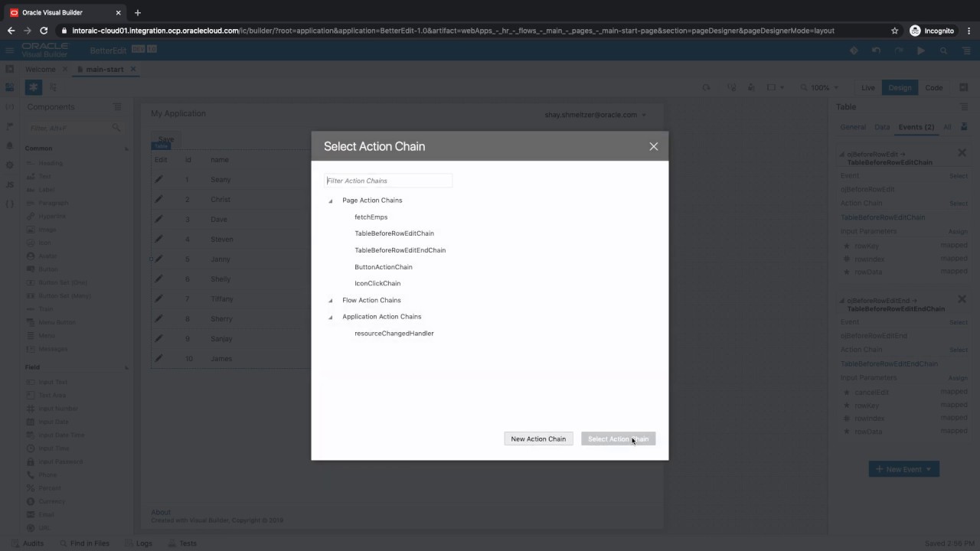Delete the ojBeforeRowEditEnd event

pyautogui.click(x=962, y=299)
